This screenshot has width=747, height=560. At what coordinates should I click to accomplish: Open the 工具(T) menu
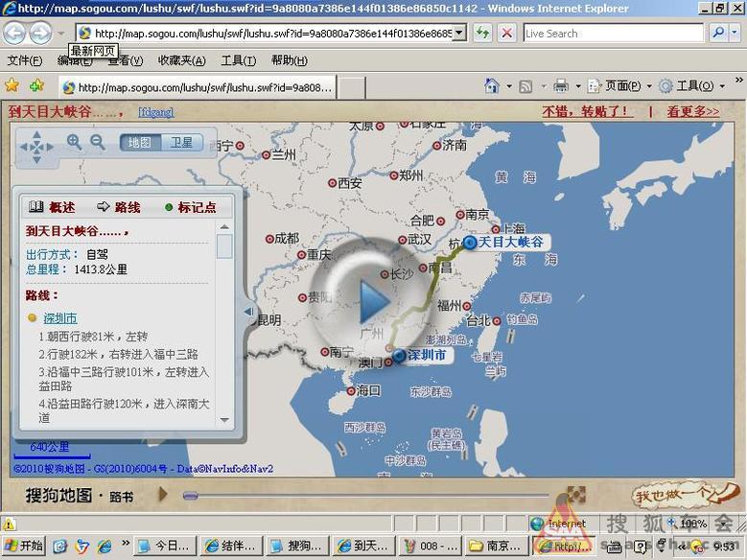point(239,61)
